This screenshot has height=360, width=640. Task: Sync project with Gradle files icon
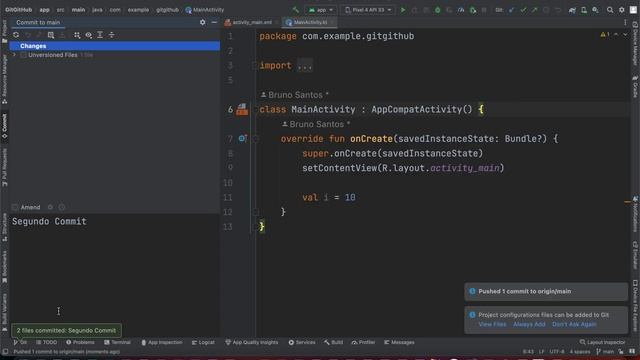[572, 10]
